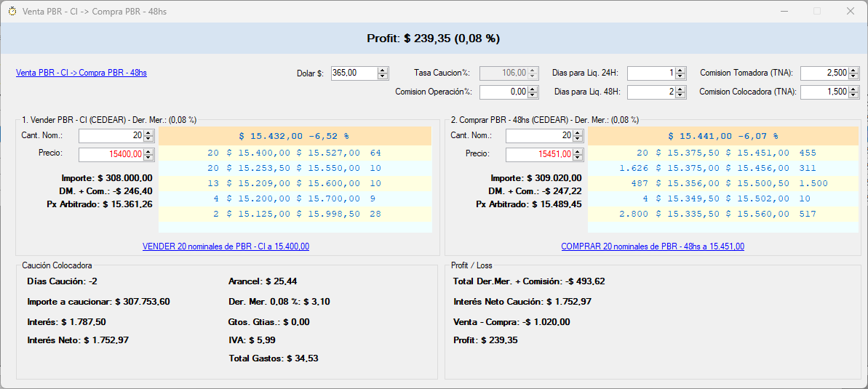This screenshot has height=389, width=868.
Task: Click 'Total Gastos: $ 34,53' text
Action: pyautogui.click(x=274, y=358)
